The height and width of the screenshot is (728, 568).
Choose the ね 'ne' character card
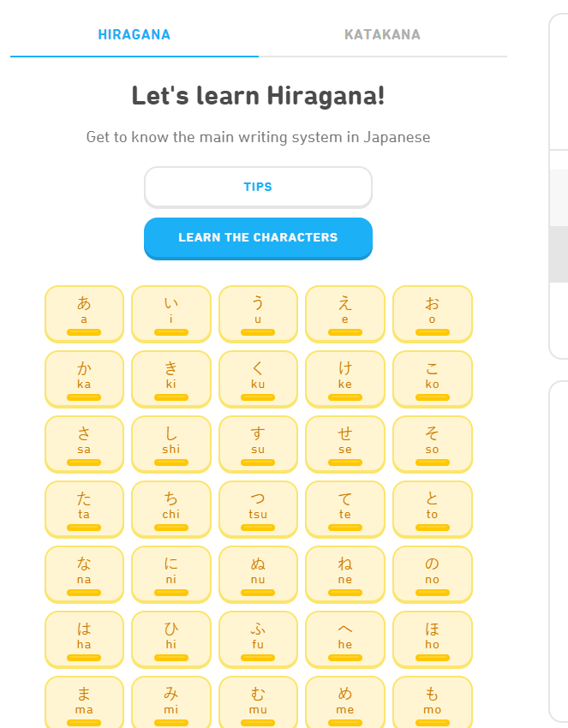pyautogui.click(x=345, y=575)
